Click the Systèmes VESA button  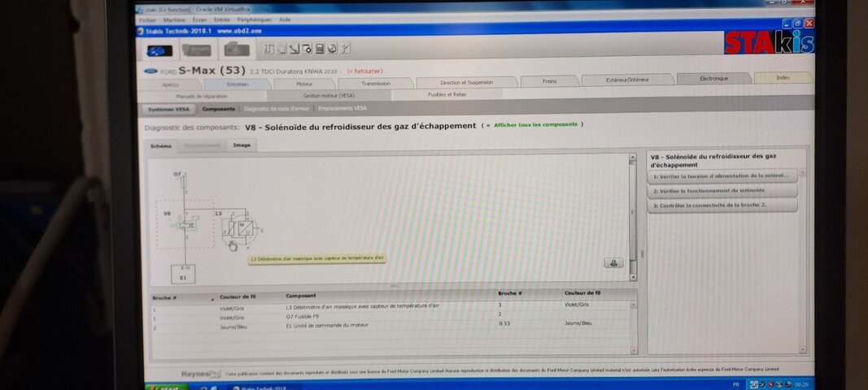click(169, 110)
